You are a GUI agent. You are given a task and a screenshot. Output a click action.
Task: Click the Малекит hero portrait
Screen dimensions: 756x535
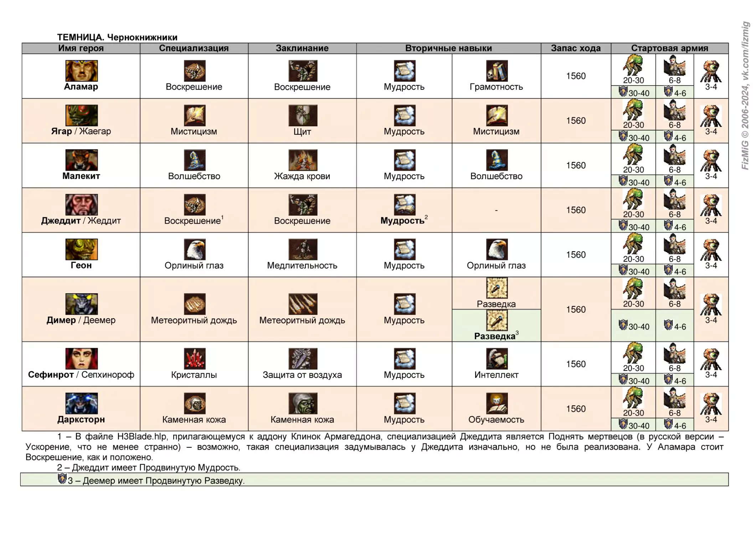(81, 160)
